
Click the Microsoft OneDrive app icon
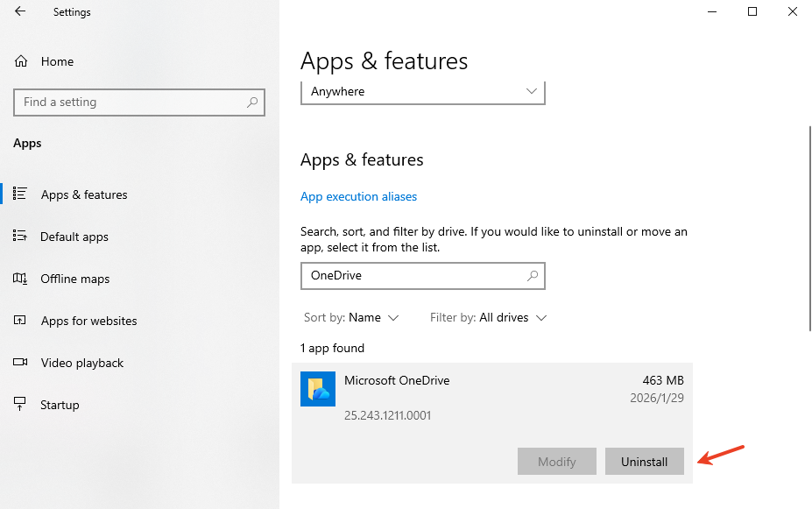coord(317,388)
